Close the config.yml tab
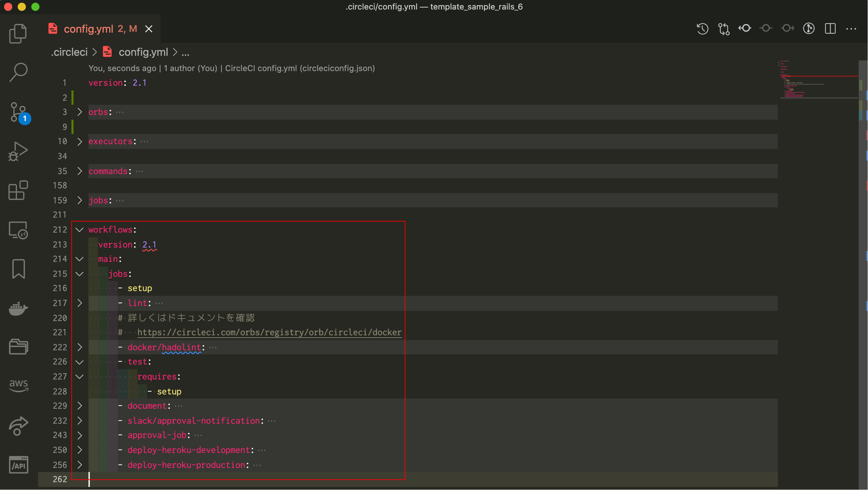The height and width of the screenshot is (490, 868). [x=149, y=29]
